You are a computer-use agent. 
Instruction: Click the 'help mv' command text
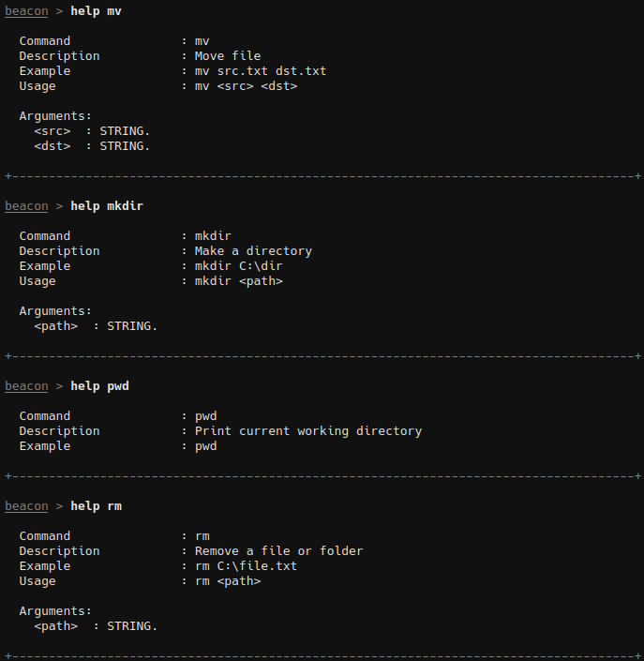tap(97, 11)
